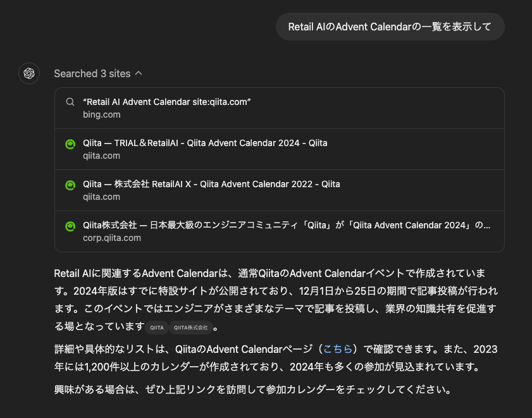Click the user's Retail AI question bubble
Screen dimensions: 532x418
(390, 26)
